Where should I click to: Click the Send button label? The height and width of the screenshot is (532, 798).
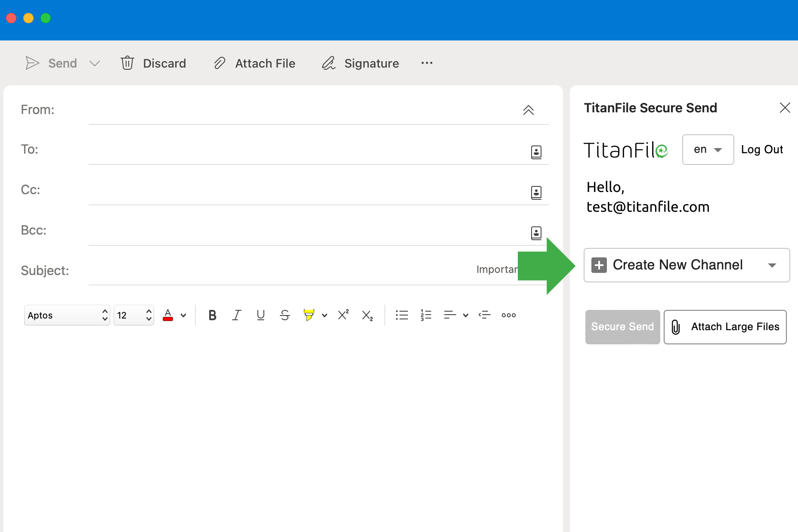click(62, 63)
